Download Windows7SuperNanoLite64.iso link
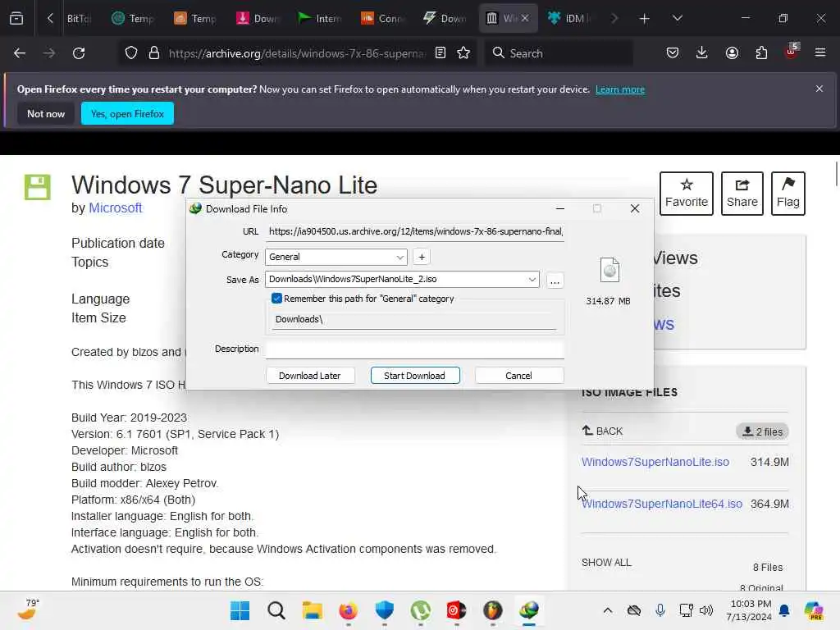The image size is (840, 630). click(662, 504)
